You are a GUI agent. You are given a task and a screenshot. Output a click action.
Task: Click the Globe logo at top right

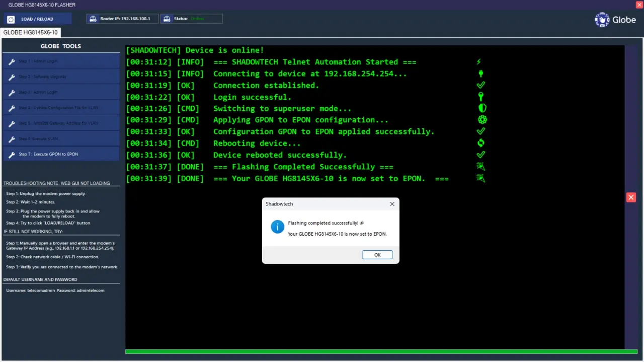[x=615, y=20]
